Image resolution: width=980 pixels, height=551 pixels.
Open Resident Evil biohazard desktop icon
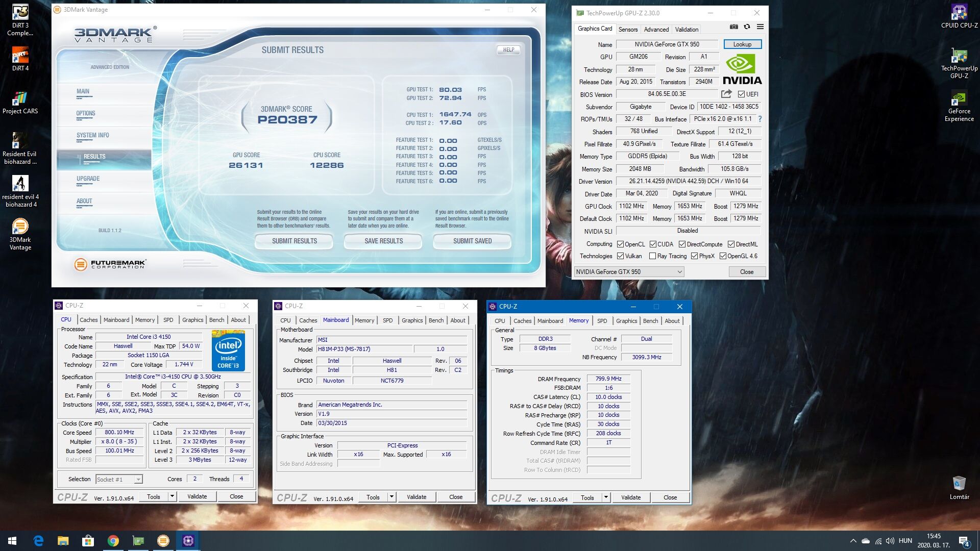pyautogui.click(x=20, y=148)
